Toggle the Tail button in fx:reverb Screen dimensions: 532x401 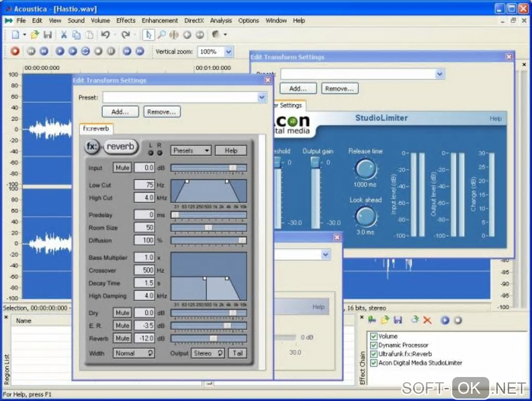coord(237,353)
